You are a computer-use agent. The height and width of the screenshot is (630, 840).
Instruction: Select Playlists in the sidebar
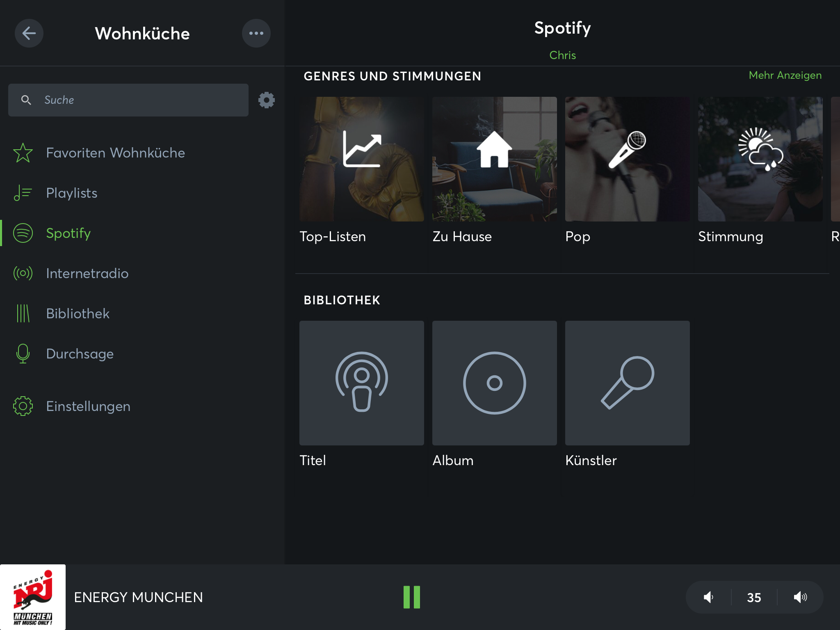72,193
